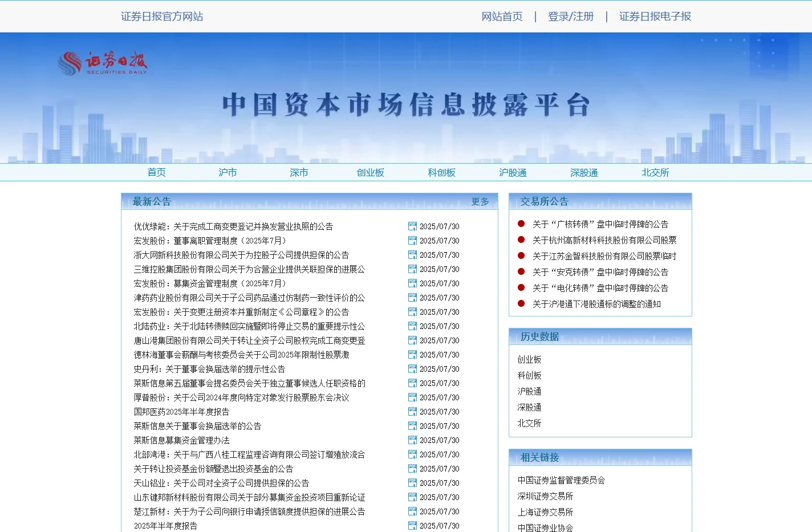Open 登录/注册 link
Screen dimensions: 812x532
coord(571,17)
